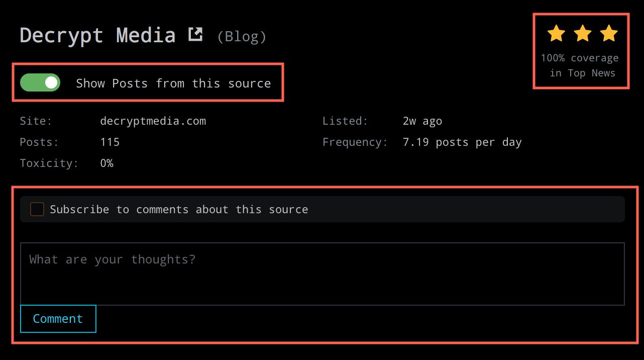The width and height of the screenshot is (644, 360).
Task: Click the Subscribe to comments label text
Action: pos(179,210)
